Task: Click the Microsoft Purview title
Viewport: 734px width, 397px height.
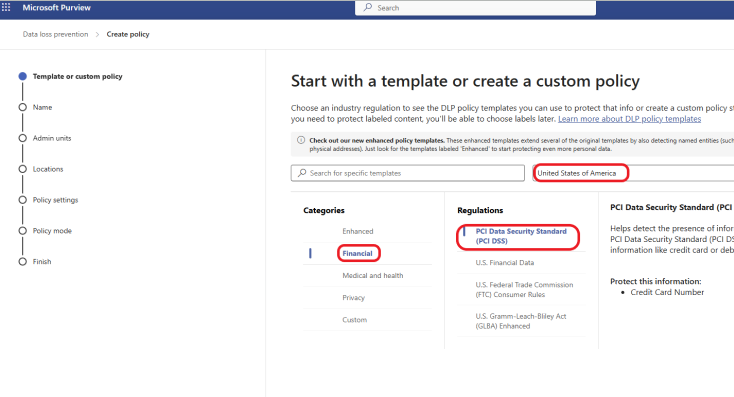Action: (x=57, y=7)
